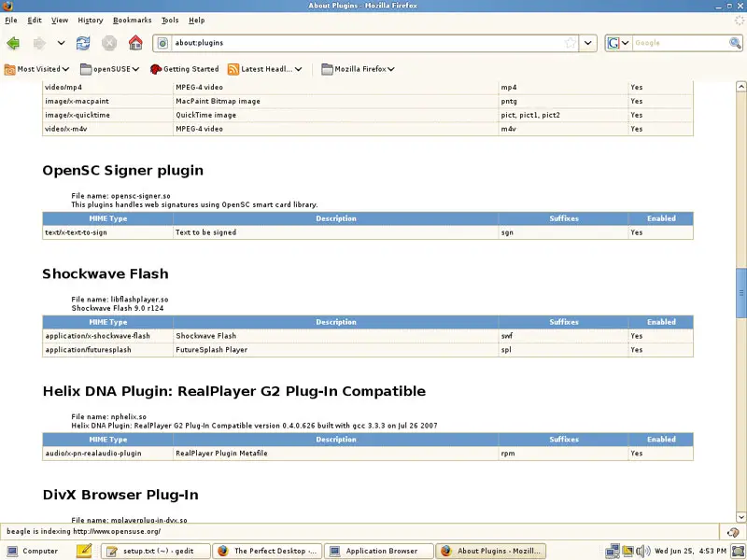Screen dimensions: 747x560
Task: Click the OpenSC Signer plugin heading
Action: coord(123,171)
